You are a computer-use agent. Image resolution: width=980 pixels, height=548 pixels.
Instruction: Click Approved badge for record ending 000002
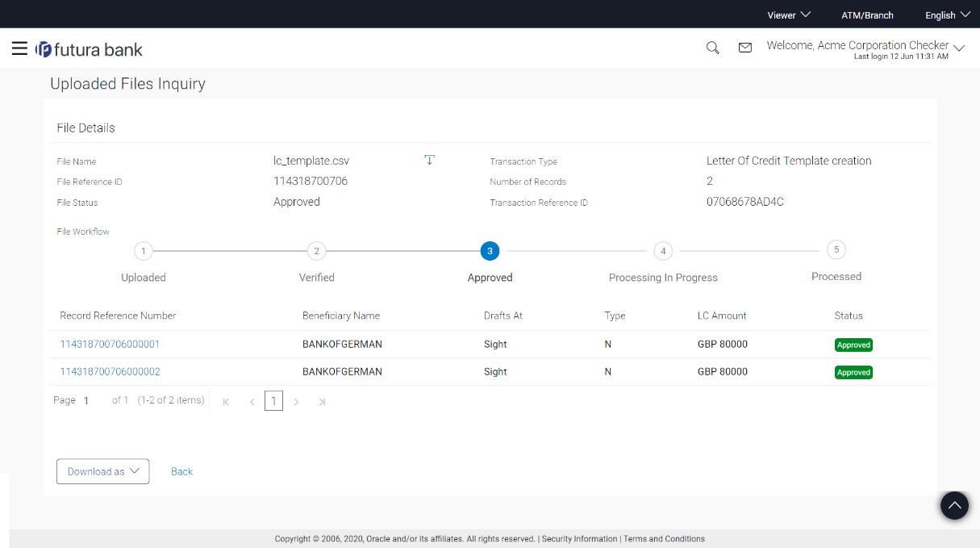coord(853,372)
